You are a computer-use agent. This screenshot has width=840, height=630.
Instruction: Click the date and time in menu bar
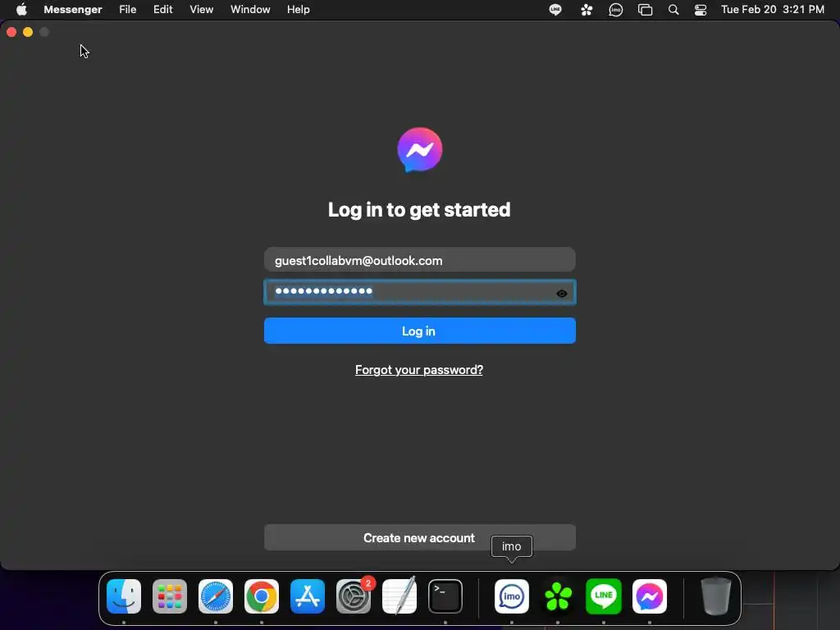[x=773, y=10]
